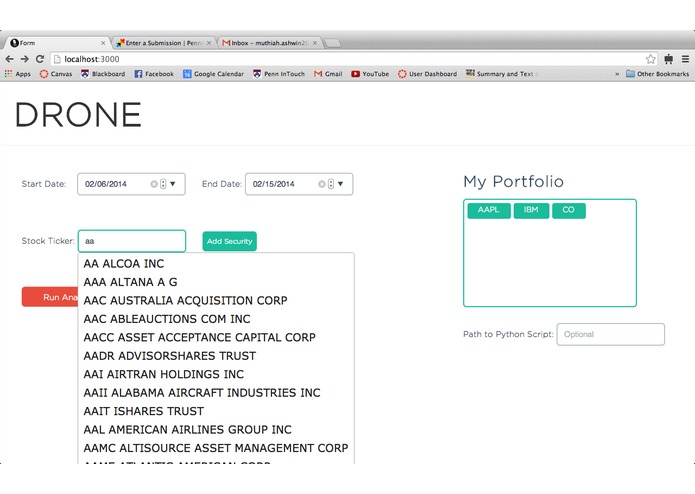Open the Canvas bookmark
Screen dimensions: 695x494
point(56,74)
